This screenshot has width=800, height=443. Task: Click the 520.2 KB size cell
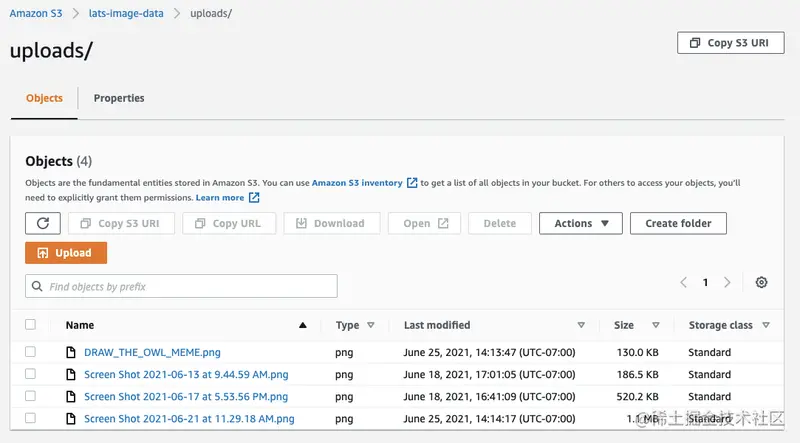tap(637, 397)
